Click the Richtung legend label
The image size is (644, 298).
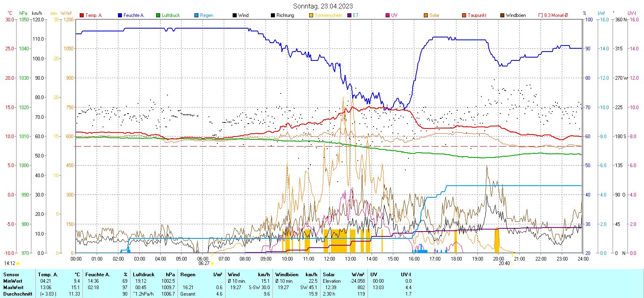click(x=285, y=15)
